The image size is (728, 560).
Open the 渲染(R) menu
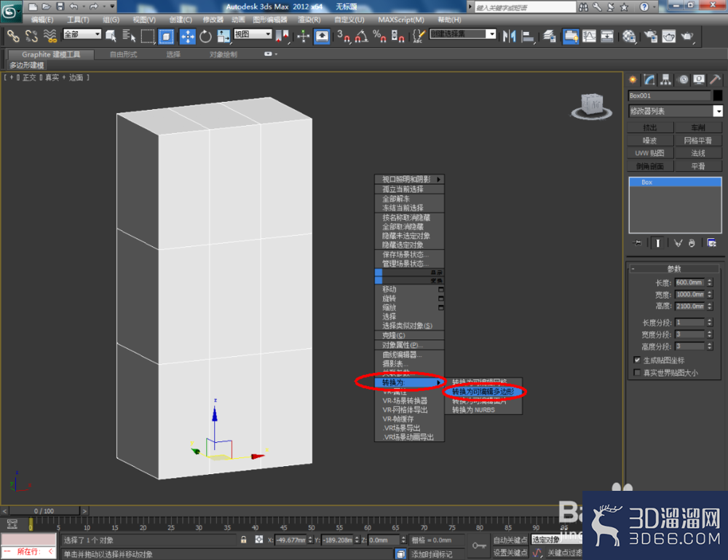(309, 20)
